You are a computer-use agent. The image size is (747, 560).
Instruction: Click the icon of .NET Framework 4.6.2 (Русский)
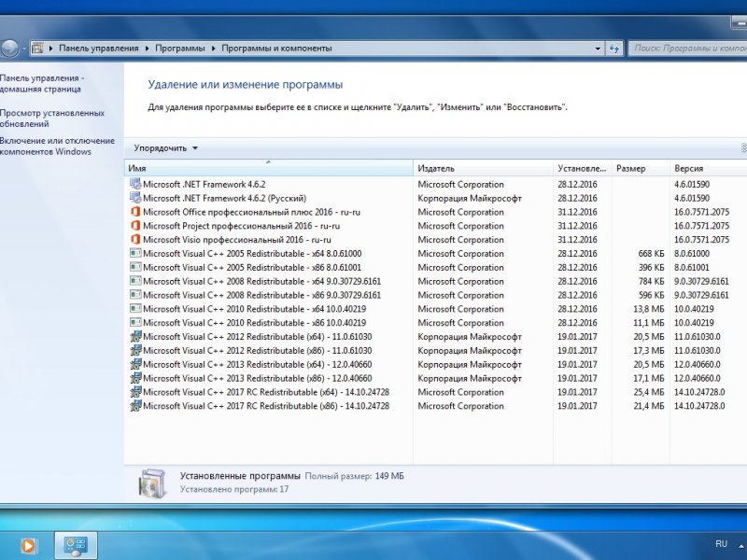[x=135, y=198]
